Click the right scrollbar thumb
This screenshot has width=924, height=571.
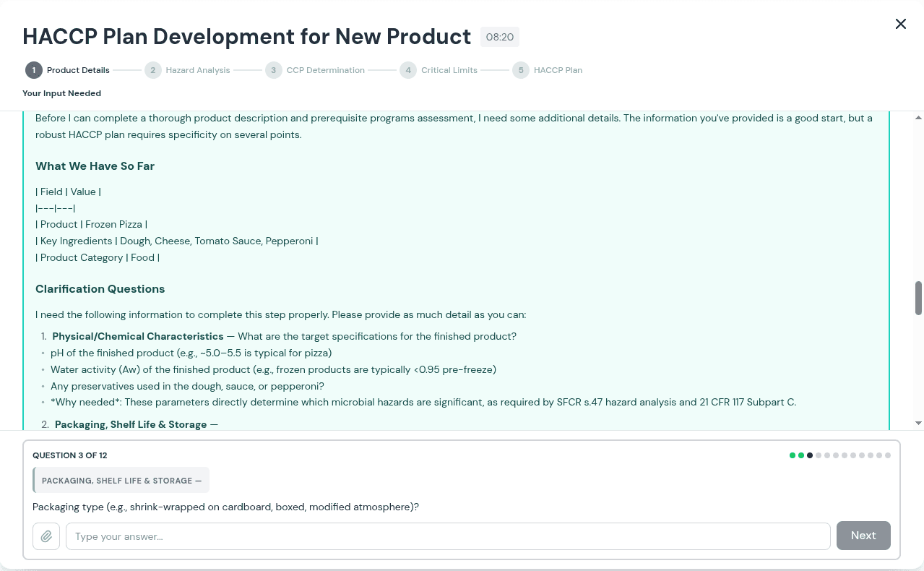point(917,296)
